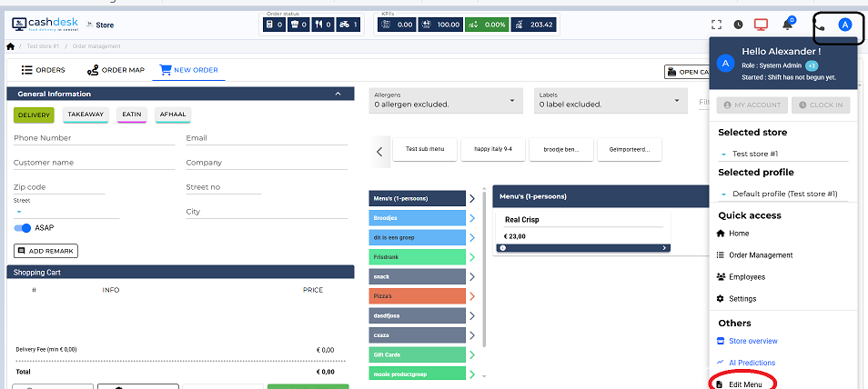Open the ORDERS tab
The image size is (868, 389).
[x=42, y=70]
